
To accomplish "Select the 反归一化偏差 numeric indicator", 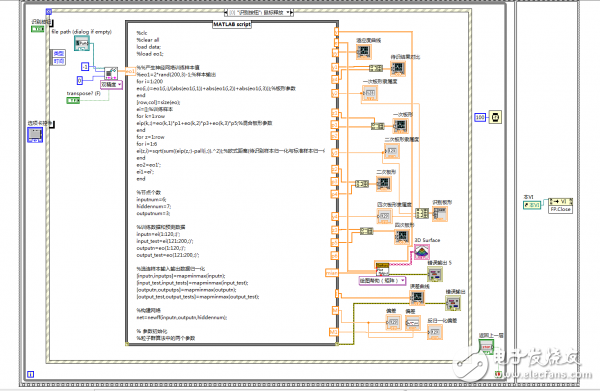I will (435, 332).
